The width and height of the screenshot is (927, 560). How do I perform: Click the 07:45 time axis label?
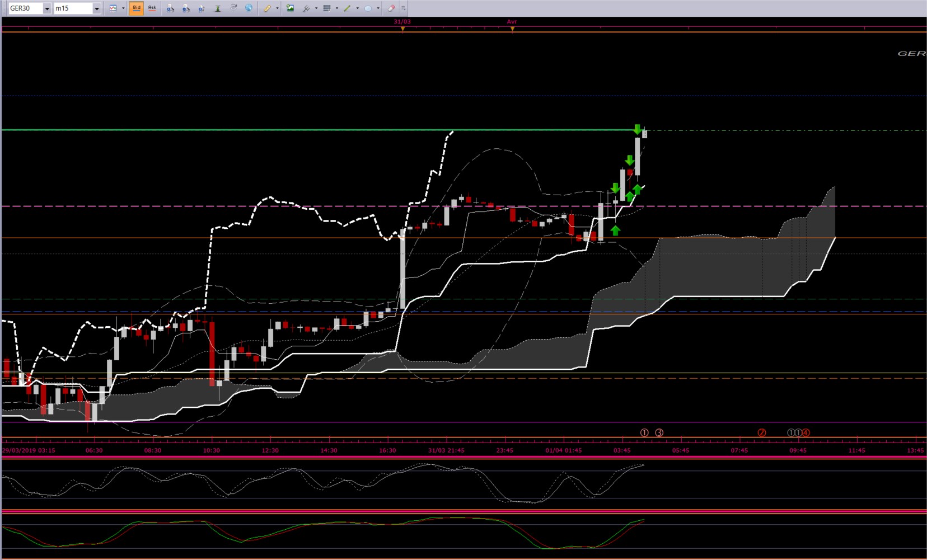pos(739,450)
